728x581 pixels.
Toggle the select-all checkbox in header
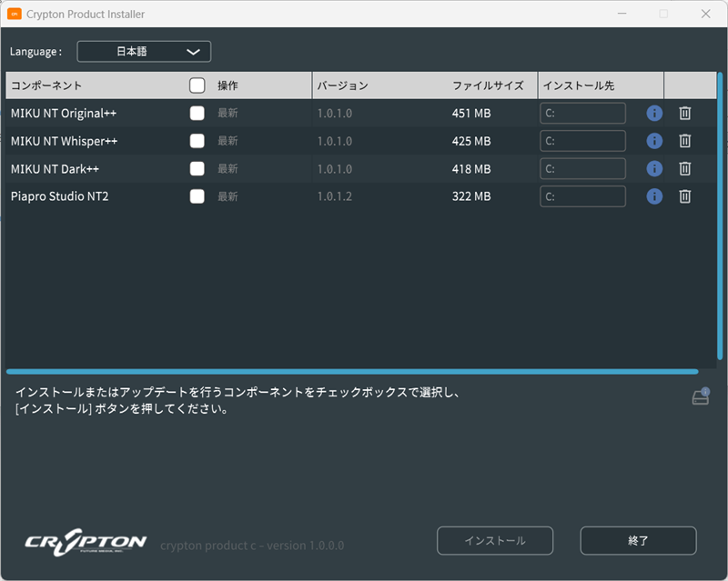197,85
